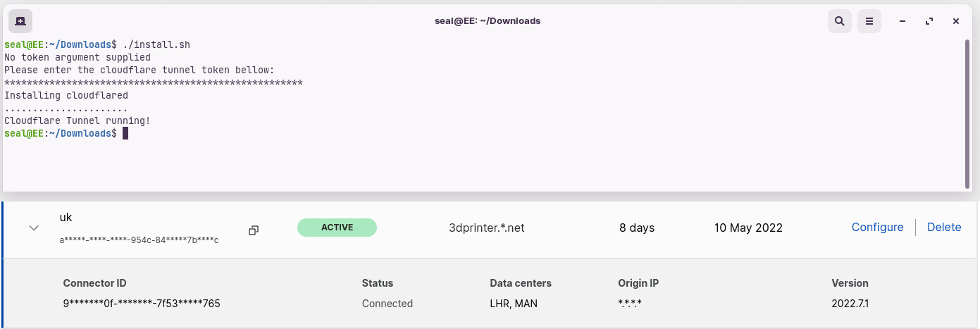Click the ACTIVE status badge
980x329 pixels.
[337, 228]
